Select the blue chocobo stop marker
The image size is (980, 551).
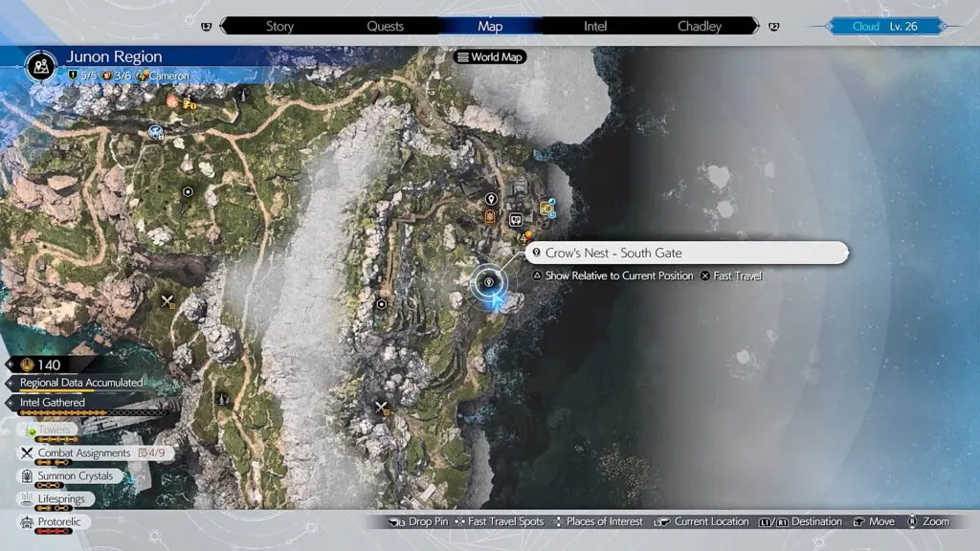(155, 133)
